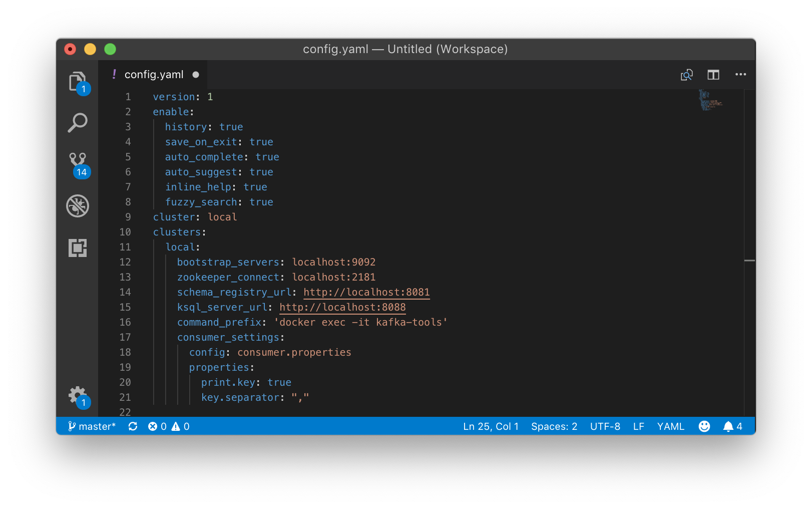
Task: Change file encoding via UTF-8
Action: (x=605, y=426)
